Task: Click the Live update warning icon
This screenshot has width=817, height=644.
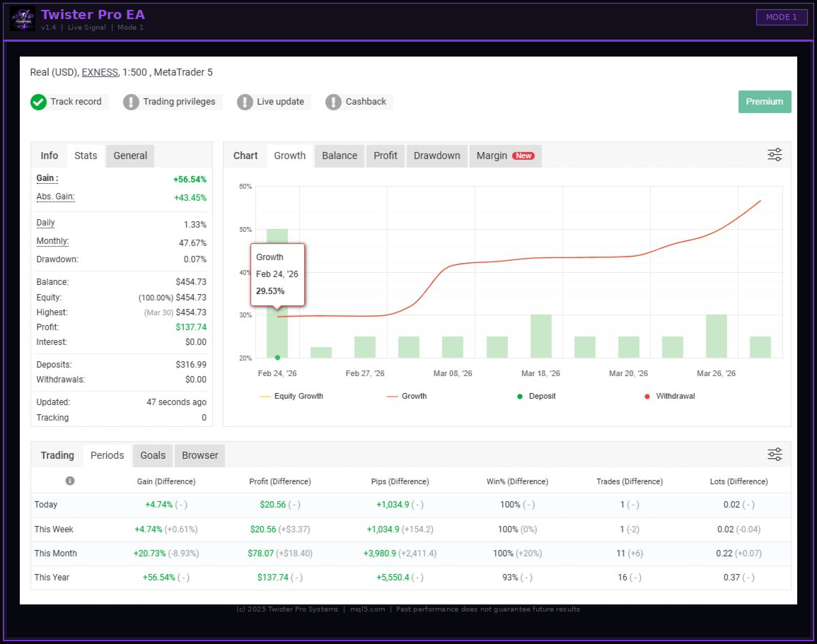Action: coord(245,102)
